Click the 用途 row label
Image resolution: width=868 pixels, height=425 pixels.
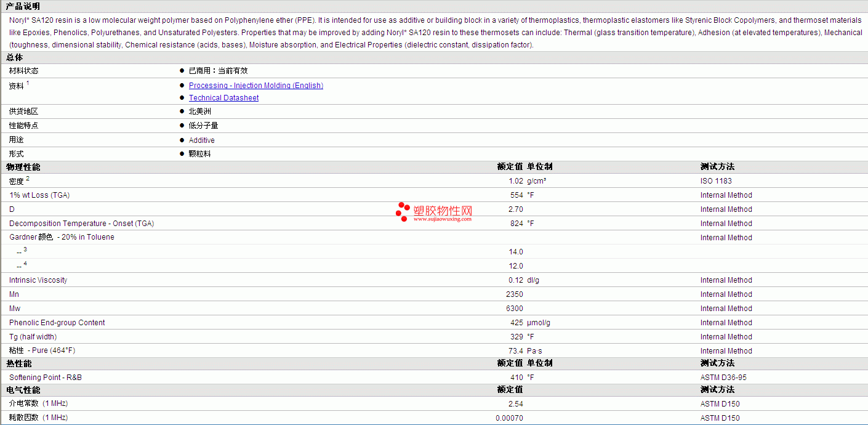[17, 140]
